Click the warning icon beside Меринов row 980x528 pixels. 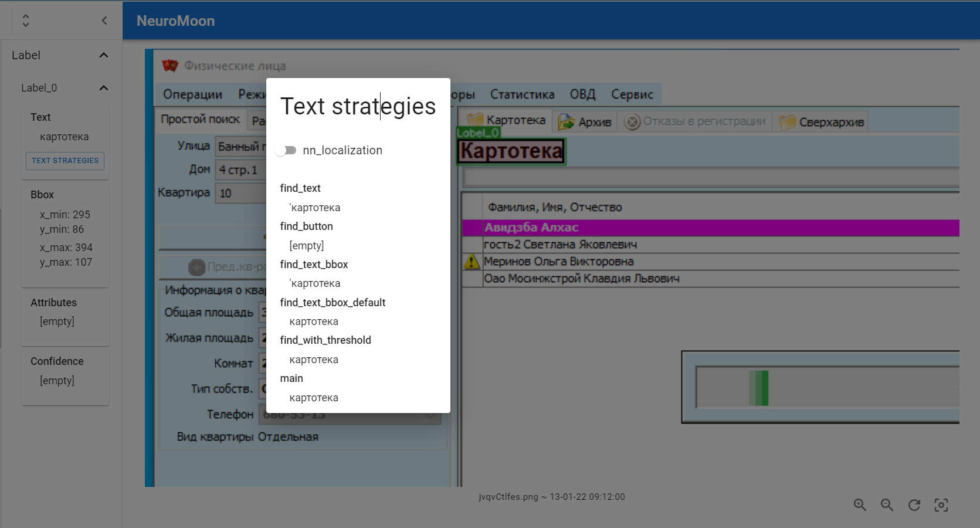click(472, 262)
